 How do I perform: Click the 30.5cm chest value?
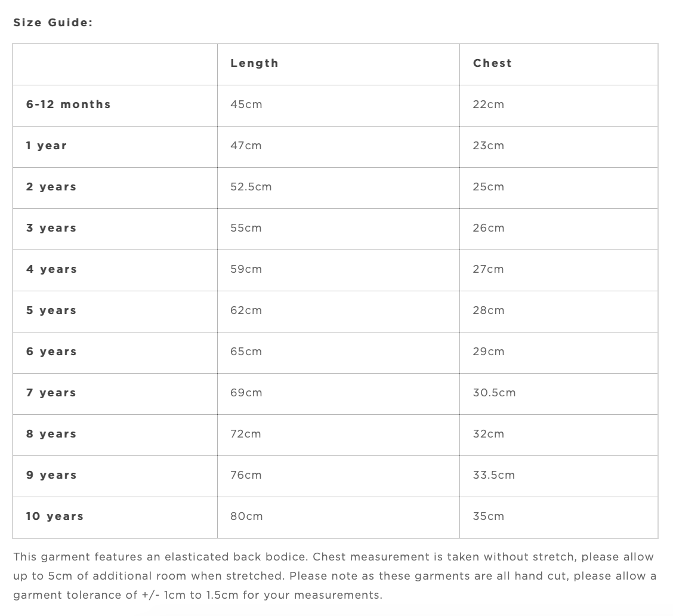click(x=494, y=393)
